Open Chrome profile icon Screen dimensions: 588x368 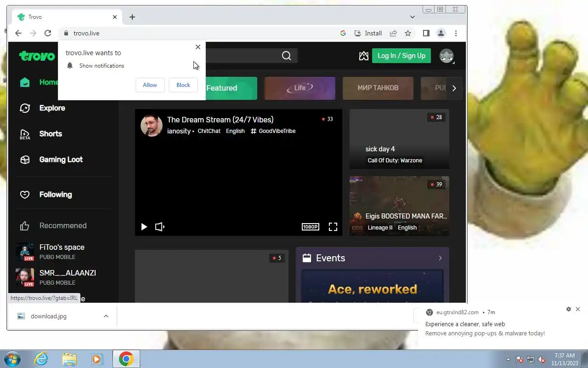pos(441,33)
